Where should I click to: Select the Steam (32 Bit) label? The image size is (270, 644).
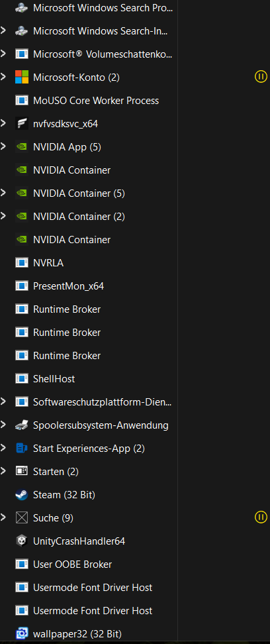[64, 494]
